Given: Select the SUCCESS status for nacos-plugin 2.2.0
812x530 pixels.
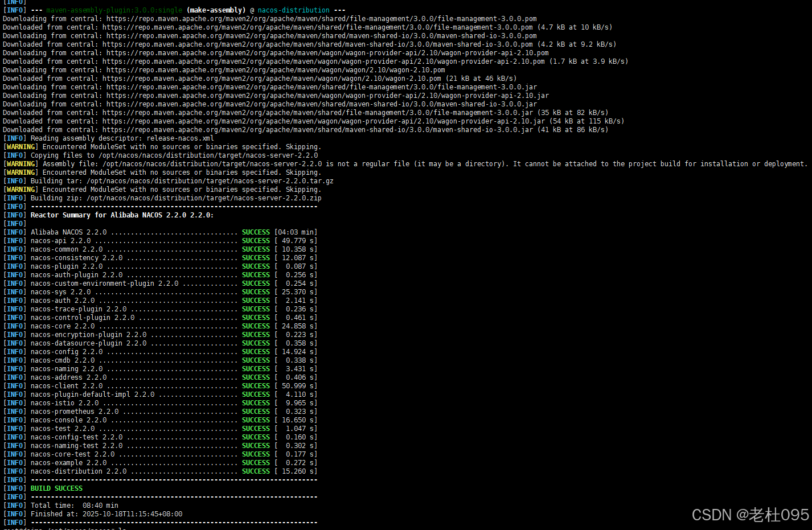Looking at the screenshot, I should click(x=256, y=266).
